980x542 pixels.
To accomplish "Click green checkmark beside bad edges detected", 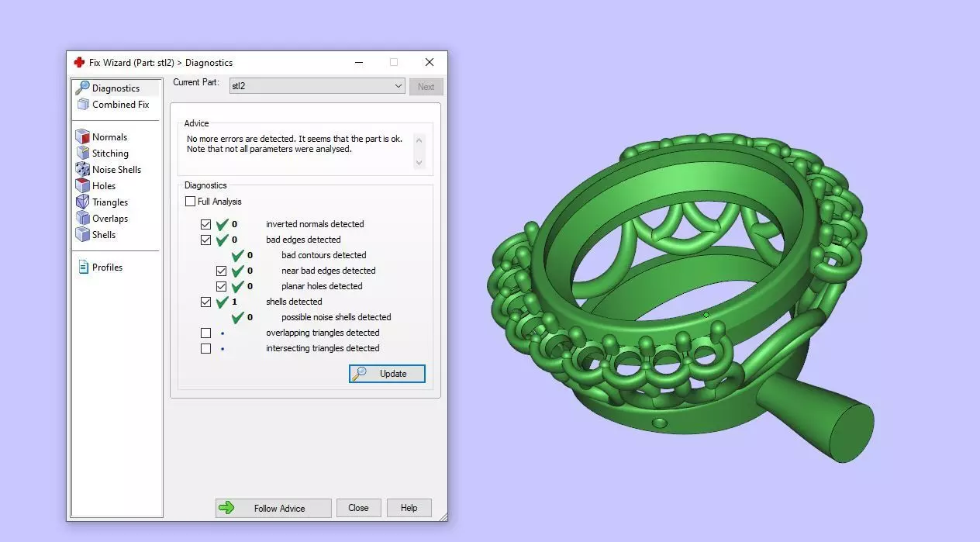I will (x=223, y=240).
